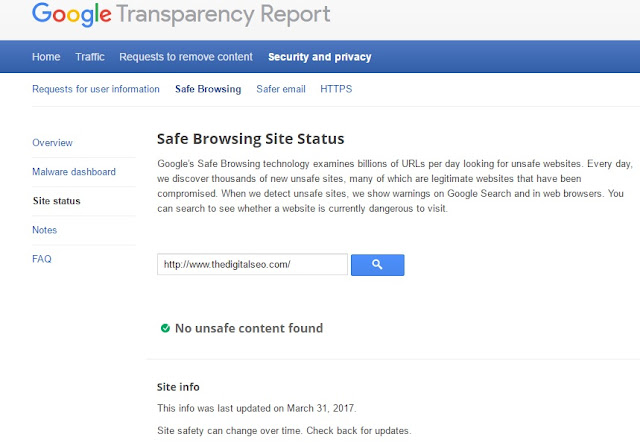Image resolution: width=640 pixels, height=443 pixels.
Task: Open the Traffic menu item
Action: 90,57
